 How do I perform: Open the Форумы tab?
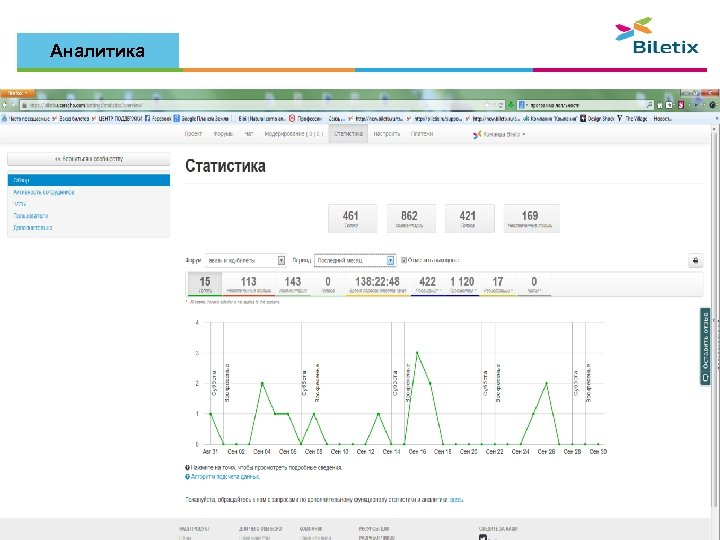tap(223, 134)
